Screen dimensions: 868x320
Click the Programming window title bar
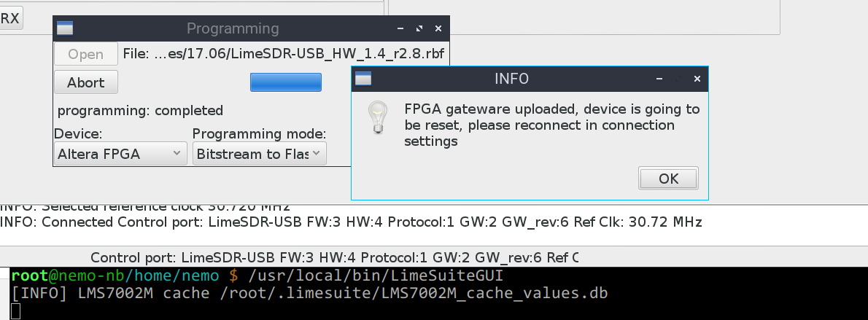233,28
